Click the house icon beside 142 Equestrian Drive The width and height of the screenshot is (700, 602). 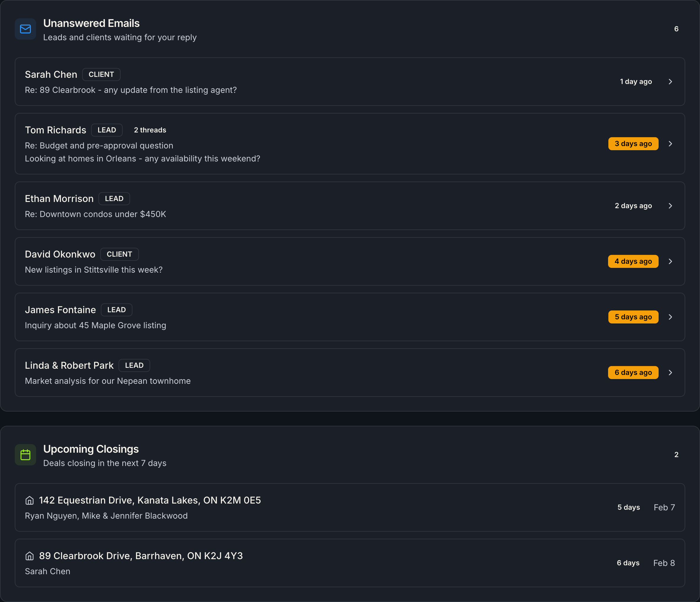click(x=30, y=501)
